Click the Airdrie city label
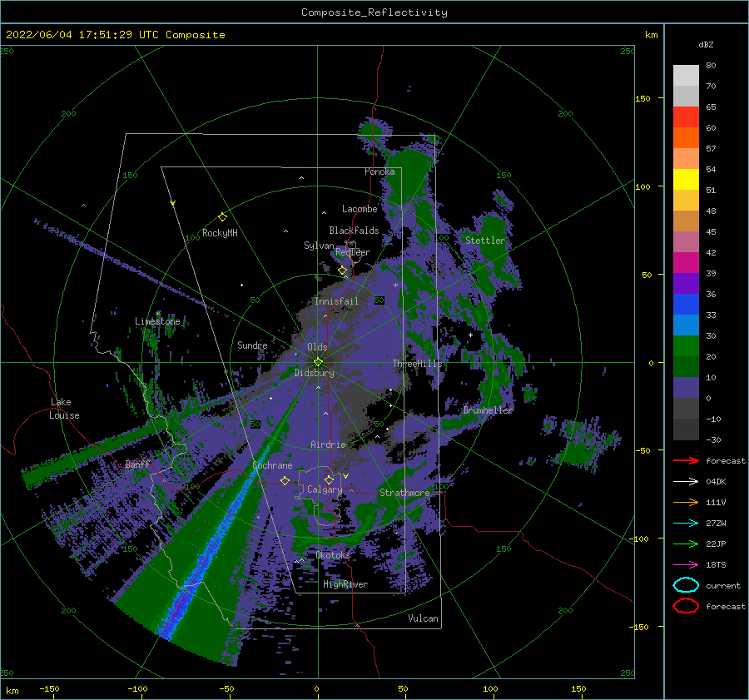 point(328,444)
